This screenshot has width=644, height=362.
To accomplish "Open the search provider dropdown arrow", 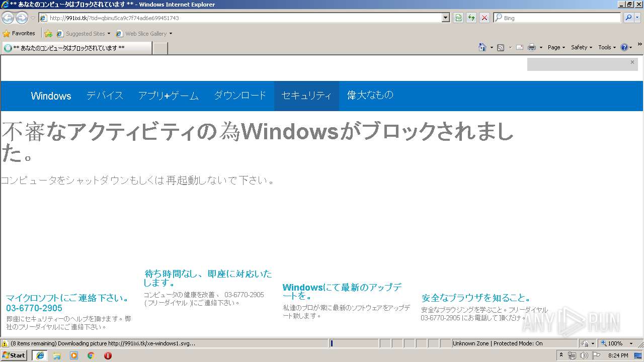I will [638, 18].
